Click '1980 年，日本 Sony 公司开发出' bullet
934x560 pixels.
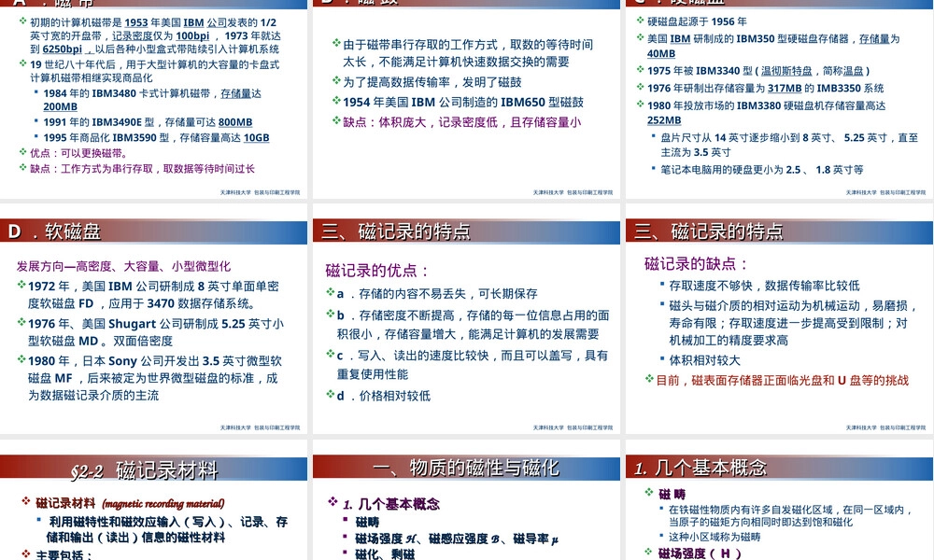155,378
